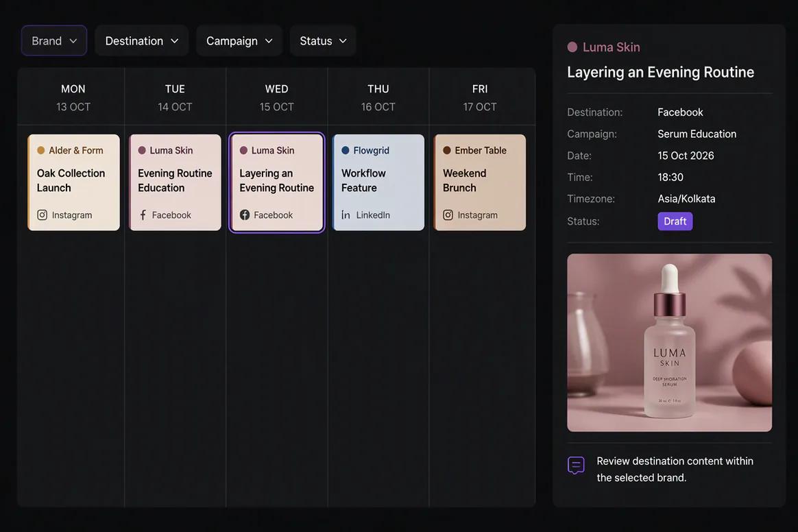
Task: Click the Draft status badge
Action: point(675,221)
